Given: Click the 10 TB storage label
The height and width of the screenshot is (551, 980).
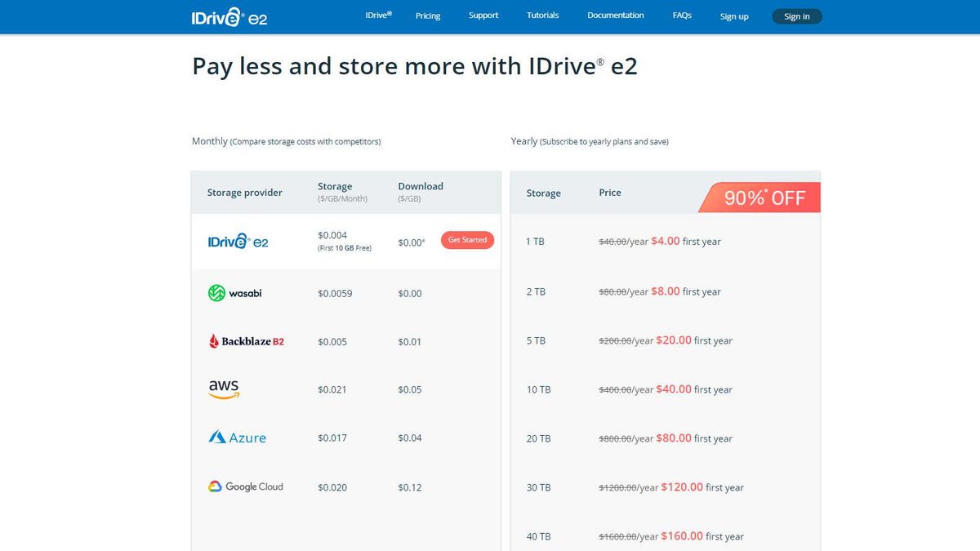Looking at the screenshot, I should point(538,389).
